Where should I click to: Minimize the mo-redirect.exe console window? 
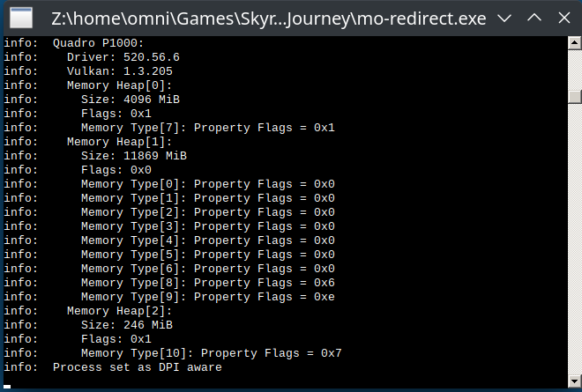504,18
